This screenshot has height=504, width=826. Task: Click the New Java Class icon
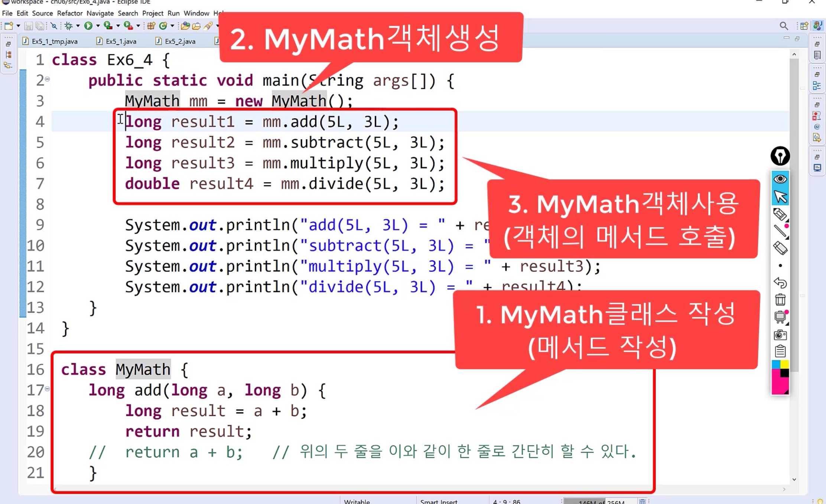[163, 26]
